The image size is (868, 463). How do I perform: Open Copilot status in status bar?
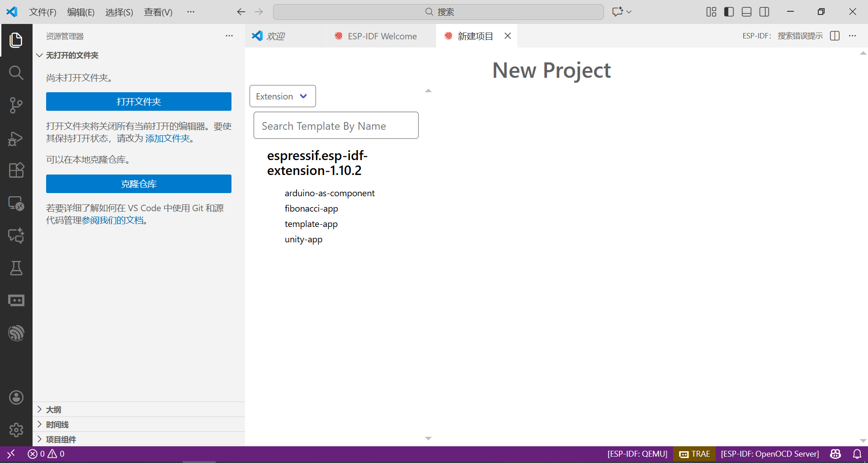(x=835, y=454)
